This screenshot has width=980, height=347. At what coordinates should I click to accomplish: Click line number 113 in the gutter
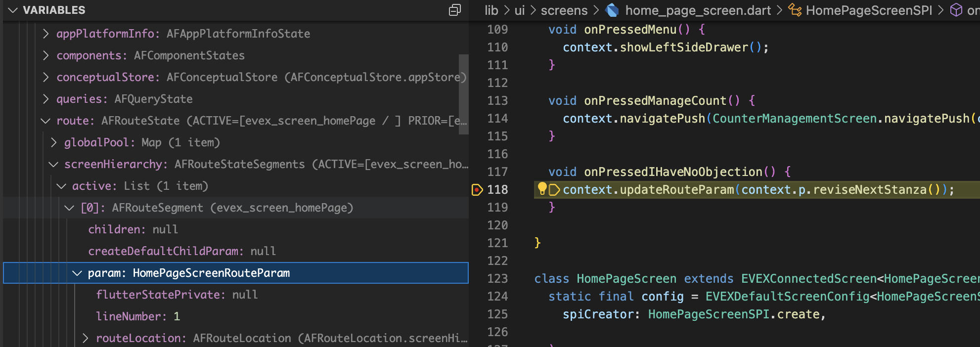coord(497,101)
